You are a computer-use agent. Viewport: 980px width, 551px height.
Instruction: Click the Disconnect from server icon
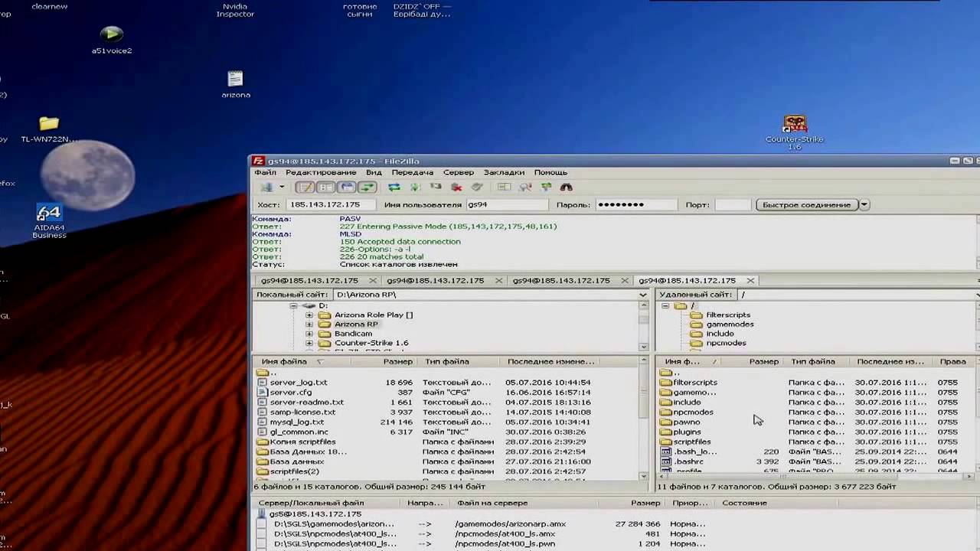pos(456,187)
